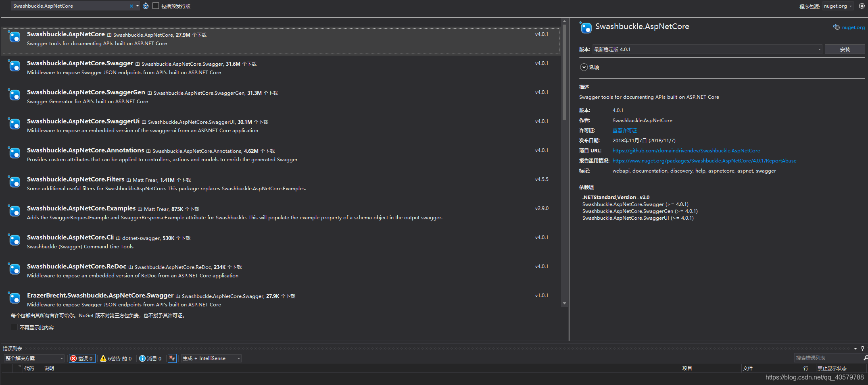Open the nuget.org link in details pane

(x=853, y=27)
